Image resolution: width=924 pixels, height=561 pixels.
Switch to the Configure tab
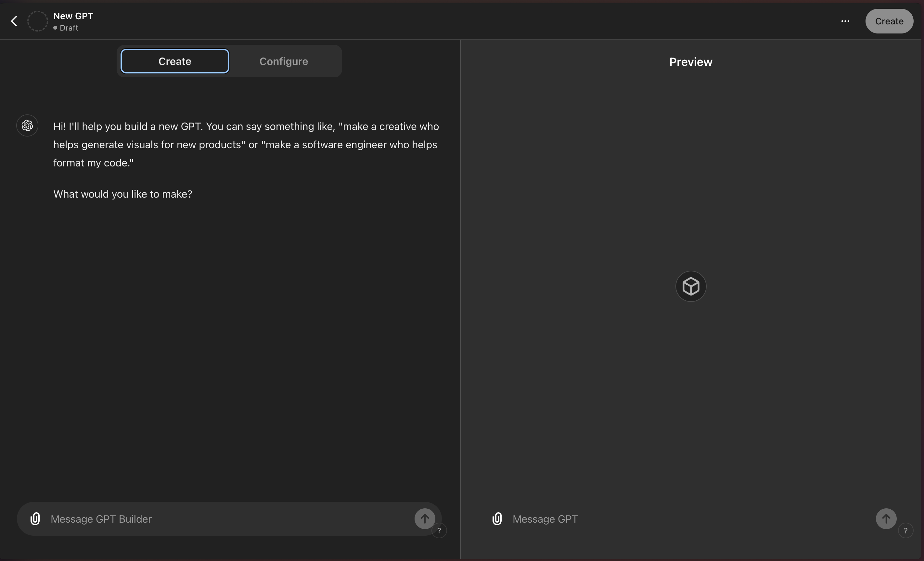point(284,61)
